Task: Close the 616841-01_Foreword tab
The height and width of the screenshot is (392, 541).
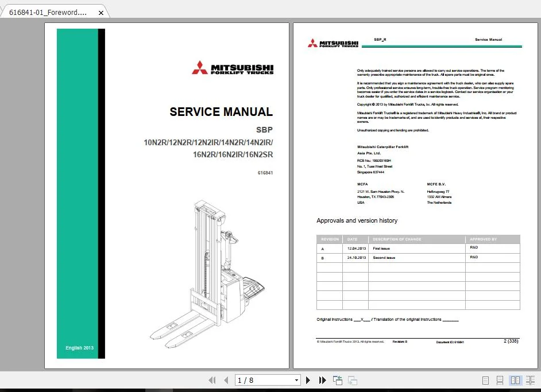Action: (x=101, y=13)
